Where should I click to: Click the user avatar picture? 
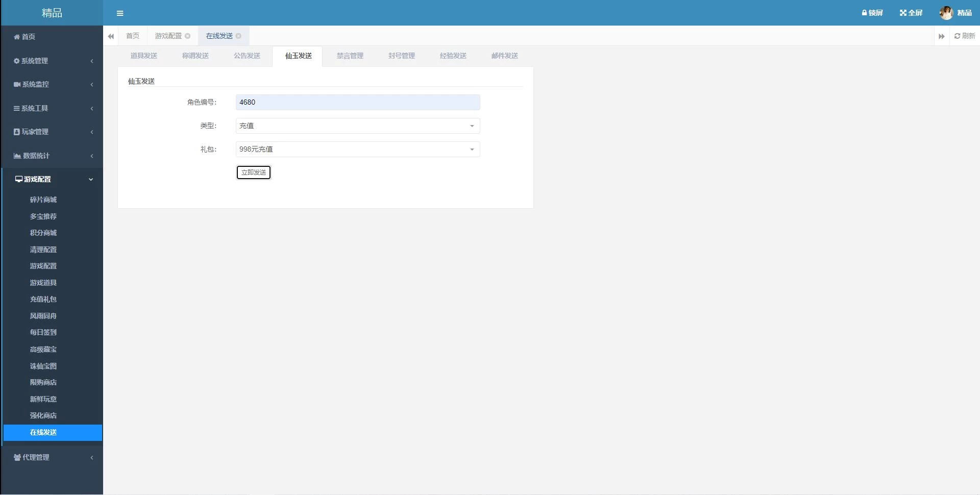(946, 13)
